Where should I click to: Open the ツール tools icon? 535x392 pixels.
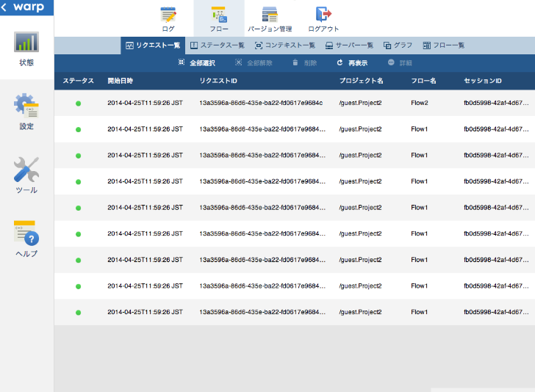[x=26, y=170]
